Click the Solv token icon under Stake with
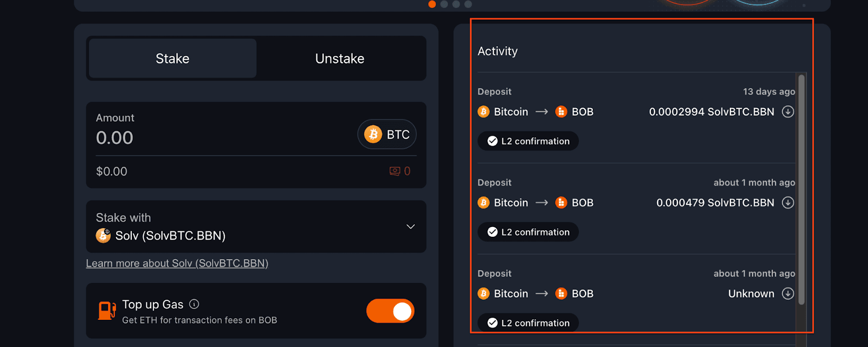Viewport: 868px width, 347px height. 103,236
